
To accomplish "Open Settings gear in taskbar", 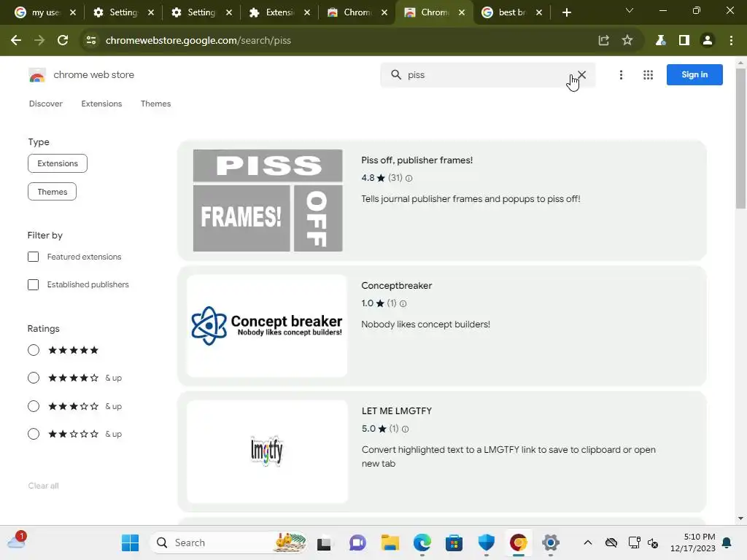I will (550, 542).
